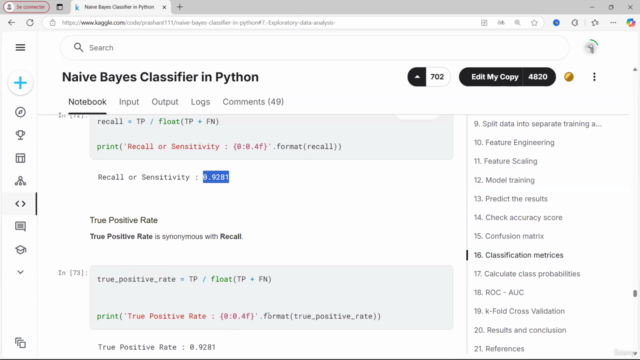
Task: Go to 11. Feature Scaling section
Action: tap(505, 161)
